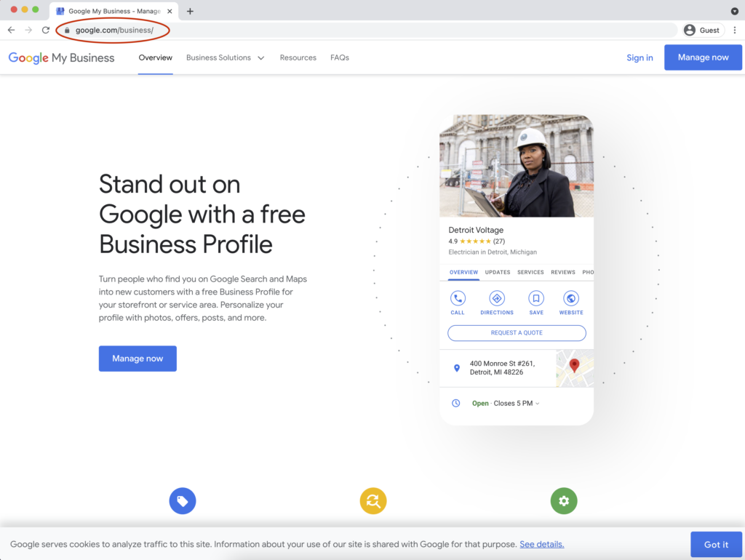Click the Detroit Voltage business name
The width and height of the screenshot is (745, 560).
(476, 230)
